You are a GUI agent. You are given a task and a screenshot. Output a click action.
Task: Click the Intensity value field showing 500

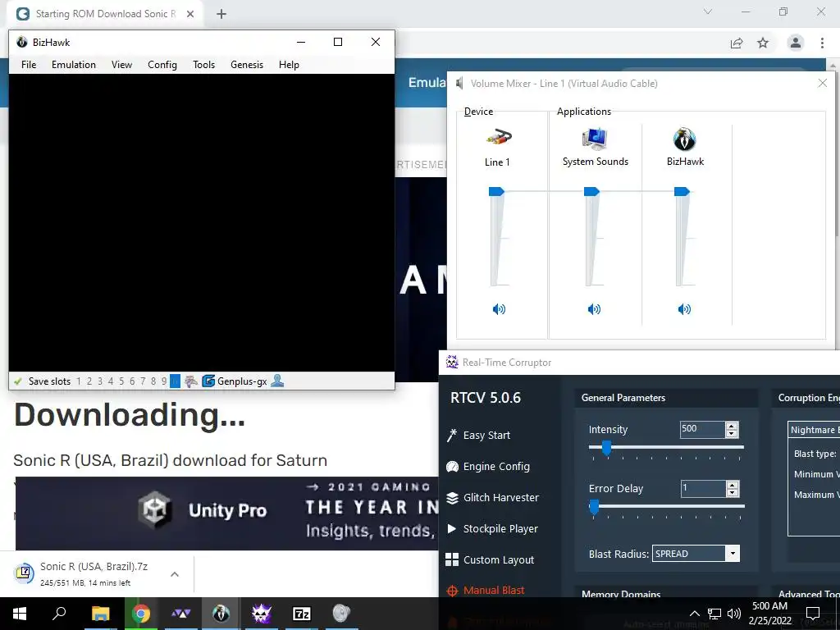point(702,428)
